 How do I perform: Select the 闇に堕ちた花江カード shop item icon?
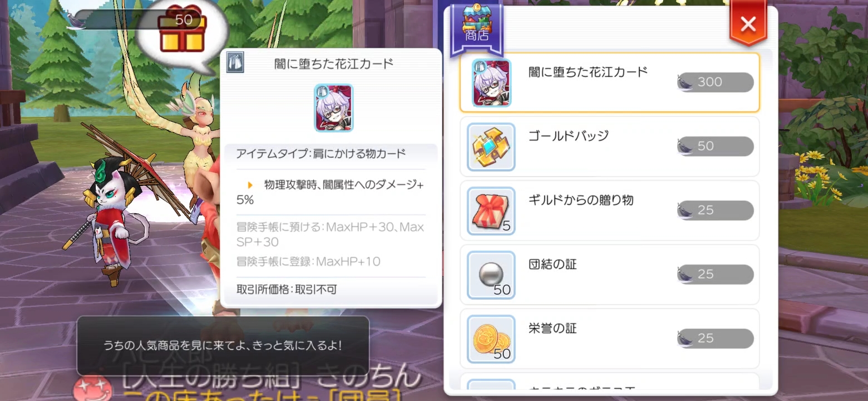click(x=491, y=82)
